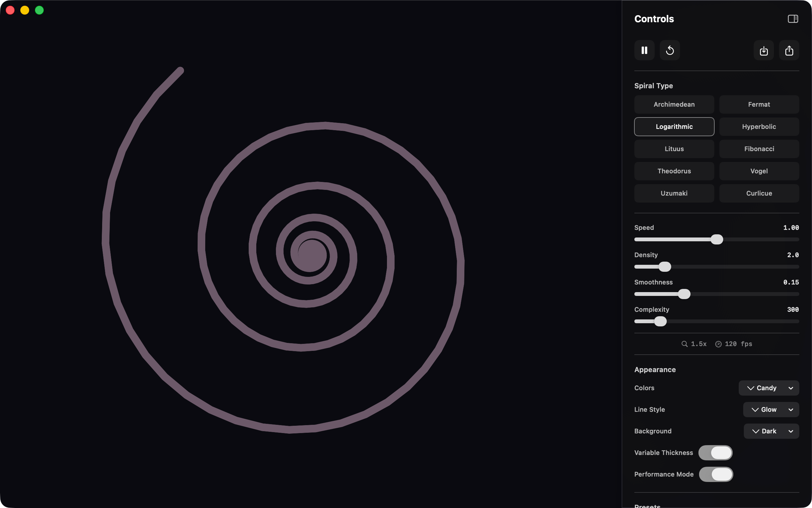Click the 1.5x zoom readout
This screenshot has height=508, width=812.
(698, 344)
